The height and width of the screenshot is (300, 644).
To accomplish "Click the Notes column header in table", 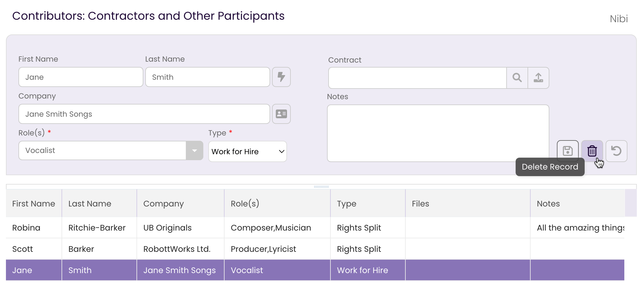I will pos(577,203).
